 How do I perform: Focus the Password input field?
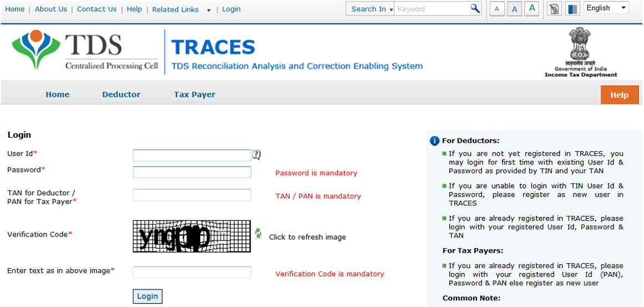tap(192, 172)
